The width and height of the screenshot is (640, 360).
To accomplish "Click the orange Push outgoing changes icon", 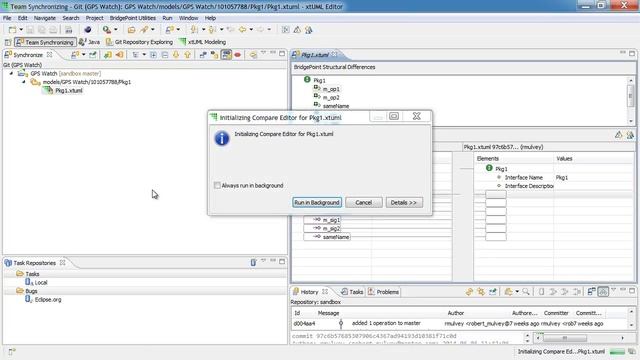I will (120, 55).
